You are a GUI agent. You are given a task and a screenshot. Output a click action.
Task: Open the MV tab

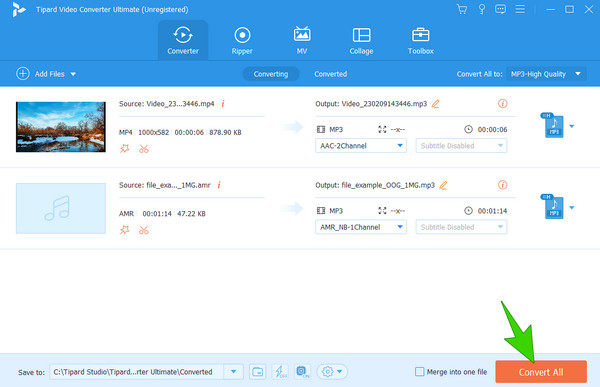pyautogui.click(x=302, y=40)
